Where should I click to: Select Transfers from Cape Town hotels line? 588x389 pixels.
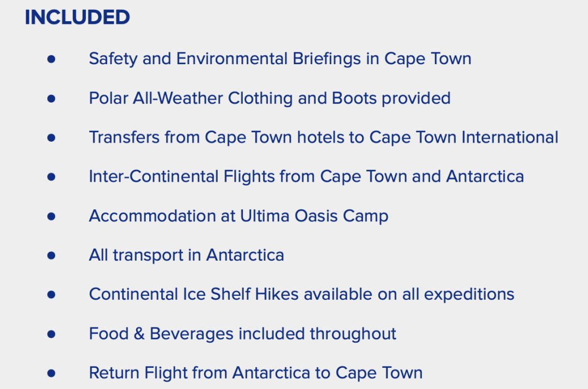323,137
